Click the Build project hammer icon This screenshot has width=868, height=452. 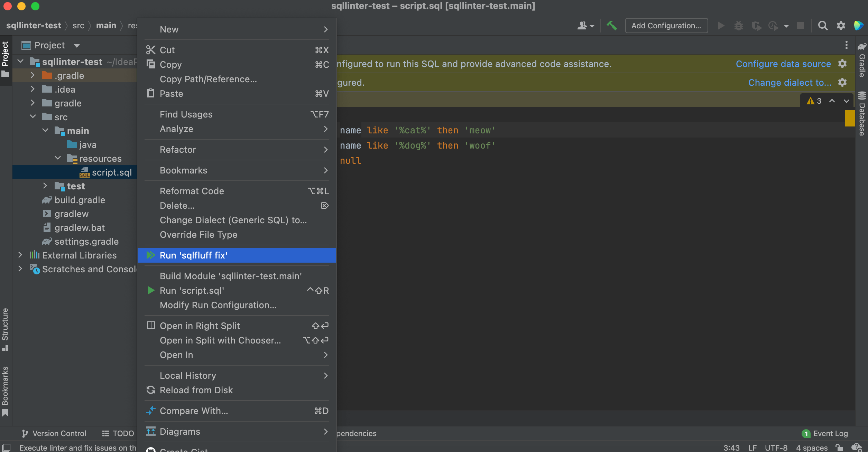[612, 26]
